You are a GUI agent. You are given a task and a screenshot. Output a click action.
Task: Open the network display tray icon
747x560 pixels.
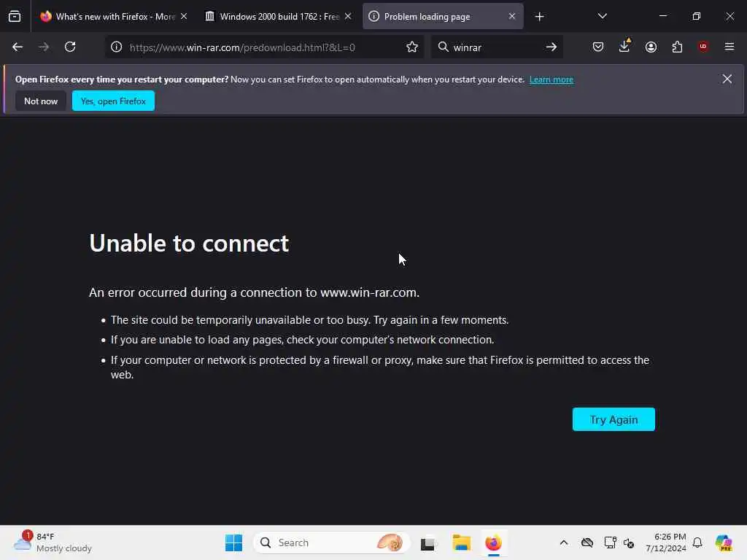click(611, 542)
